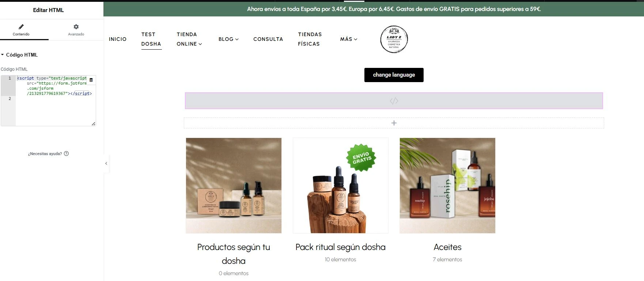Open the Consulta page link
Screen dimensions: 644x281
click(268, 39)
